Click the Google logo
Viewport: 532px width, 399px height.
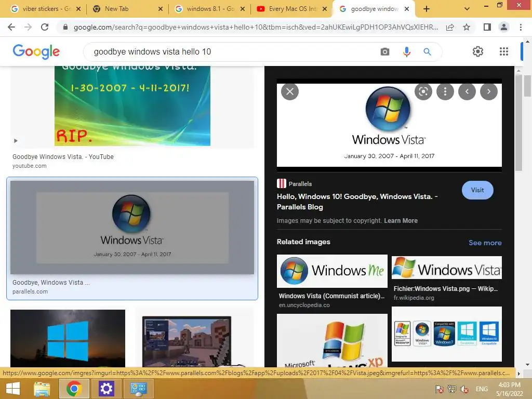[x=36, y=51]
